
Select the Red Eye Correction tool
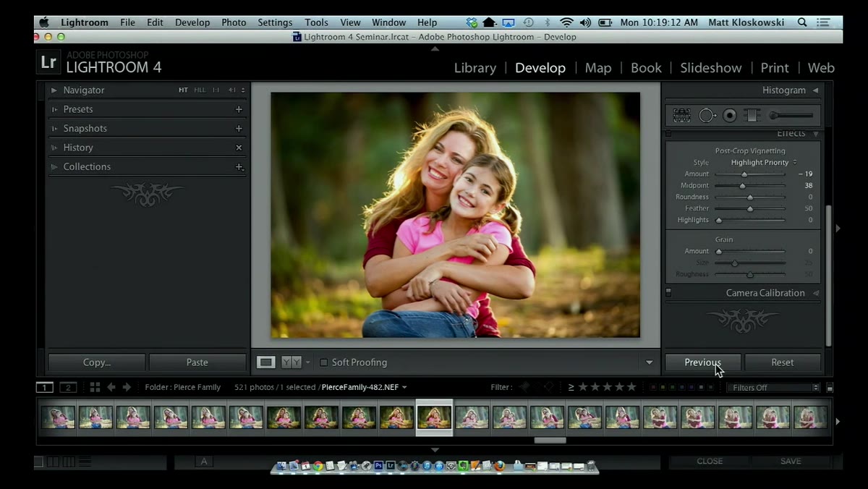pyautogui.click(x=730, y=115)
